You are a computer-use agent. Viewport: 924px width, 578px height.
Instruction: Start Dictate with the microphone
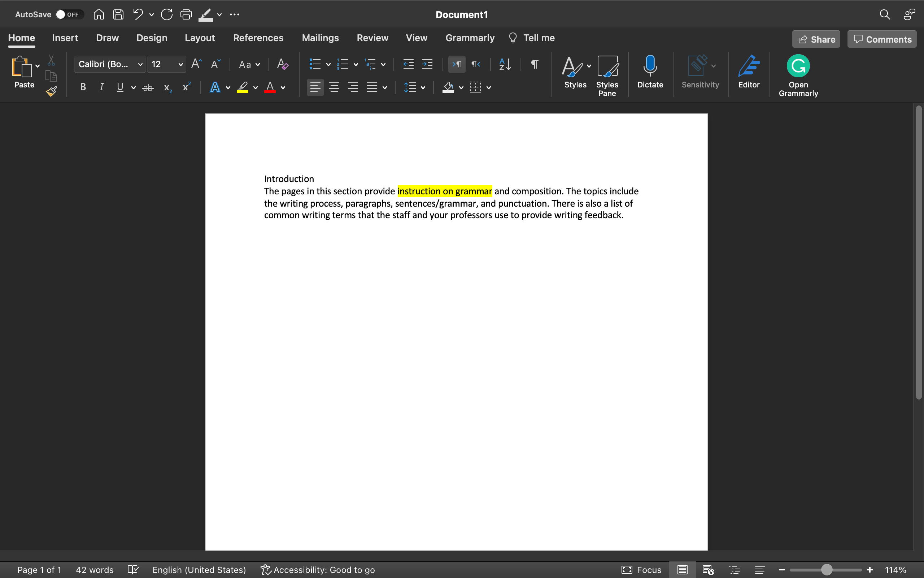click(650, 72)
